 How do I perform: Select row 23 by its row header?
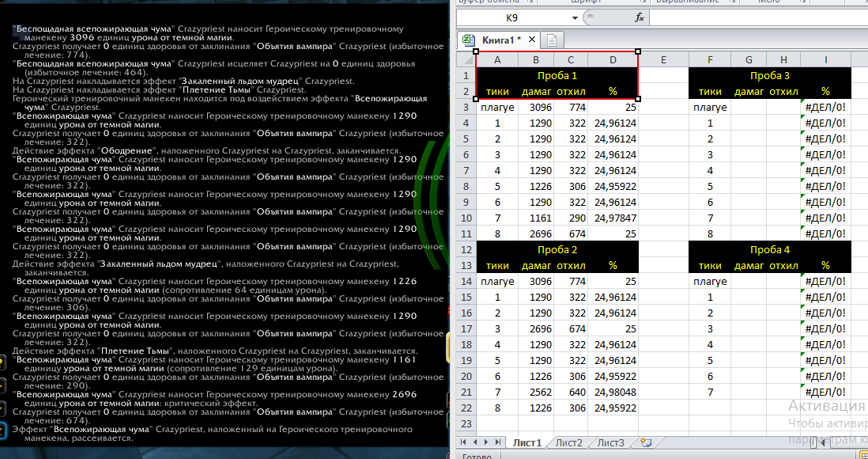click(x=466, y=423)
